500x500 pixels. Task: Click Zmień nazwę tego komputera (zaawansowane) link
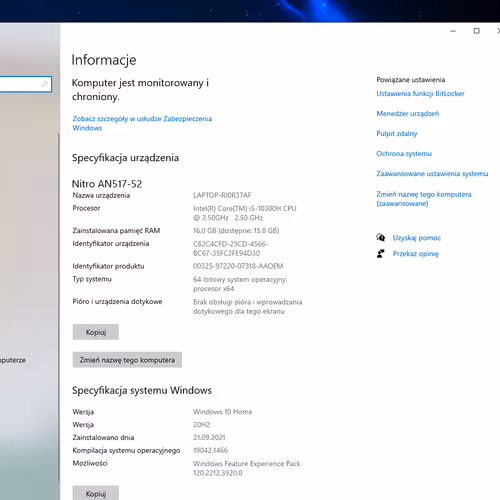click(x=424, y=199)
